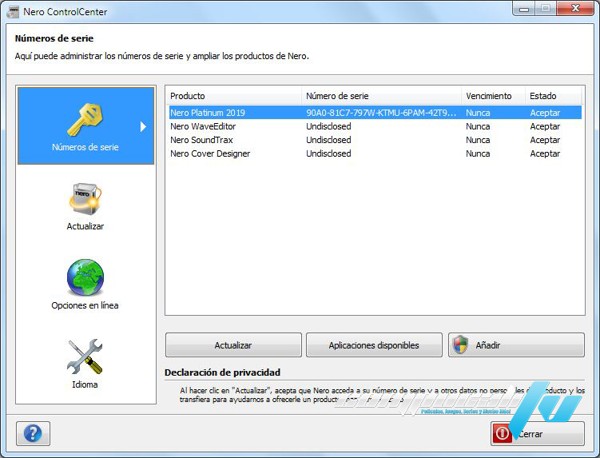Click Undisclosed serial for Nero SoundTrax
The image size is (600, 458).
[x=329, y=140]
